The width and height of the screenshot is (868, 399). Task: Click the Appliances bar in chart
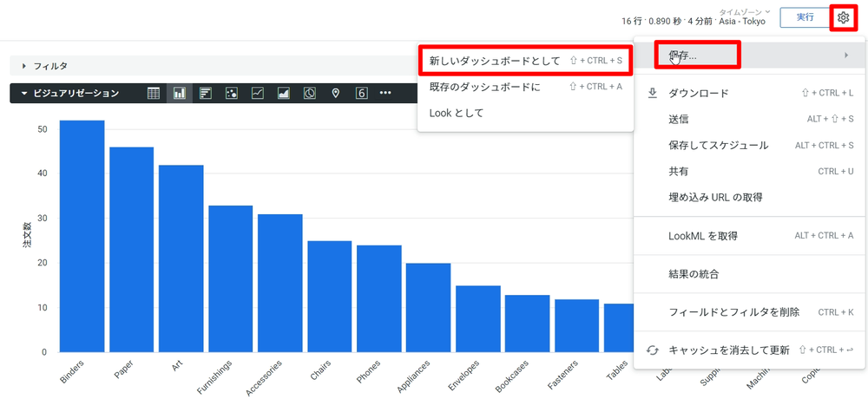pos(429,308)
